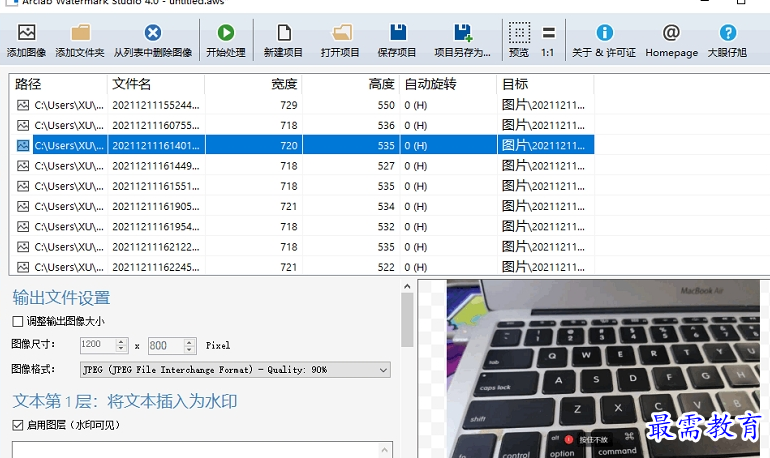
Task: Click 从列表中删除图像 (remove image from list) icon
Action: pyautogui.click(x=153, y=33)
